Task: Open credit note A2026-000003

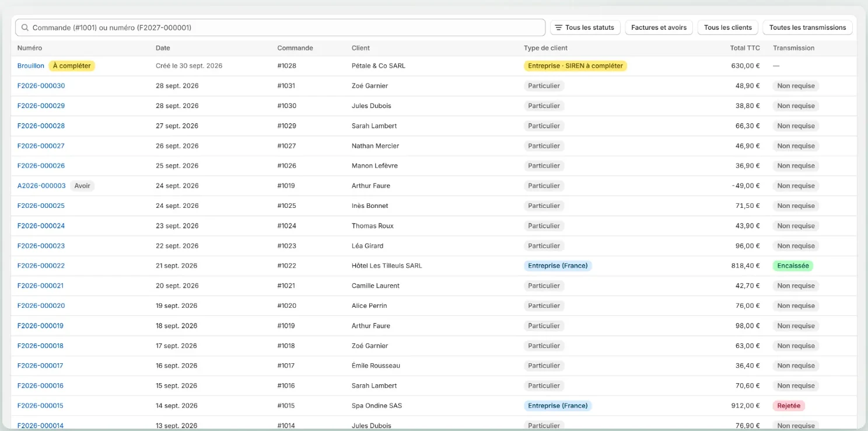Action: click(x=41, y=186)
